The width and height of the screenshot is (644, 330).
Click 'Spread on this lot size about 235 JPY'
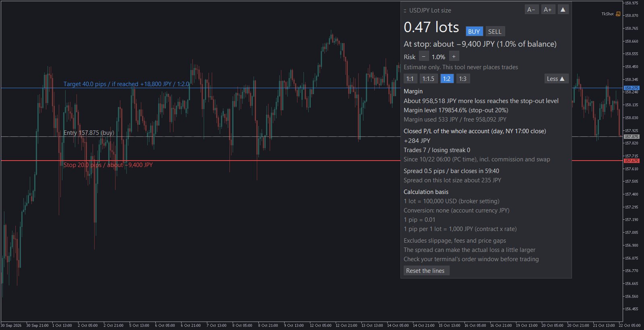452,180
